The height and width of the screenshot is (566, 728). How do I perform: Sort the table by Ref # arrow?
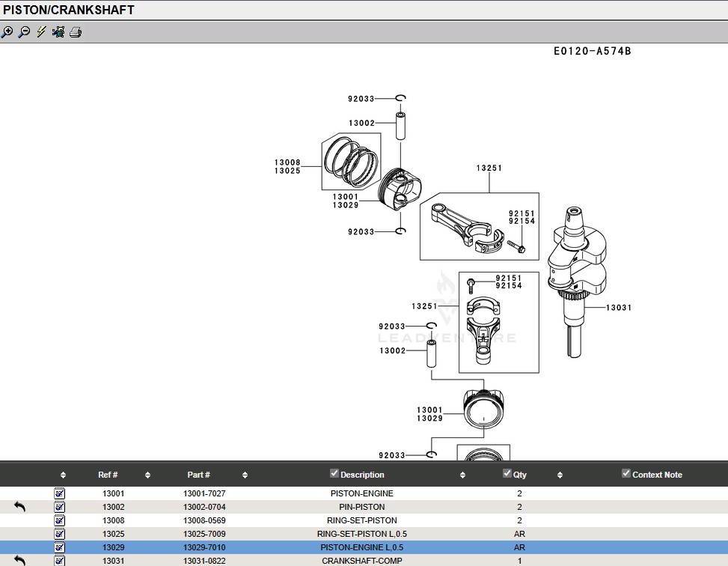(x=147, y=475)
